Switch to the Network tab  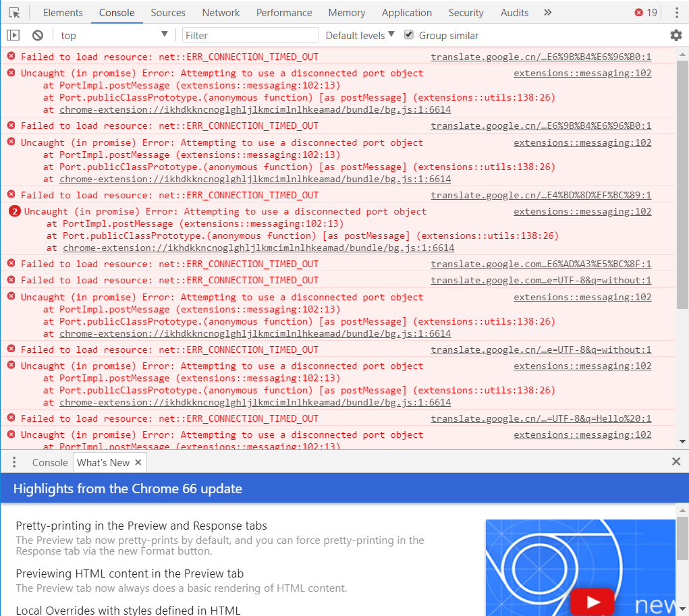coord(221,12)
